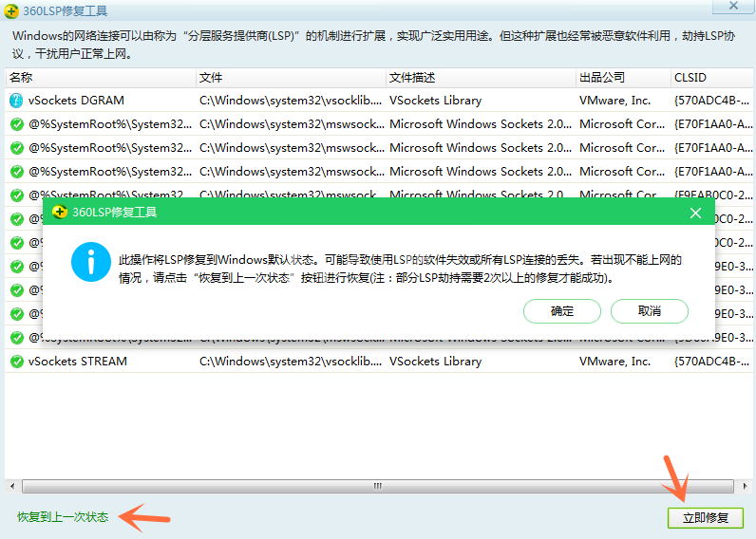Select the vSockets STREAM entry name
756x539 pixels.
pyautogui.click(x=78, y=362)
